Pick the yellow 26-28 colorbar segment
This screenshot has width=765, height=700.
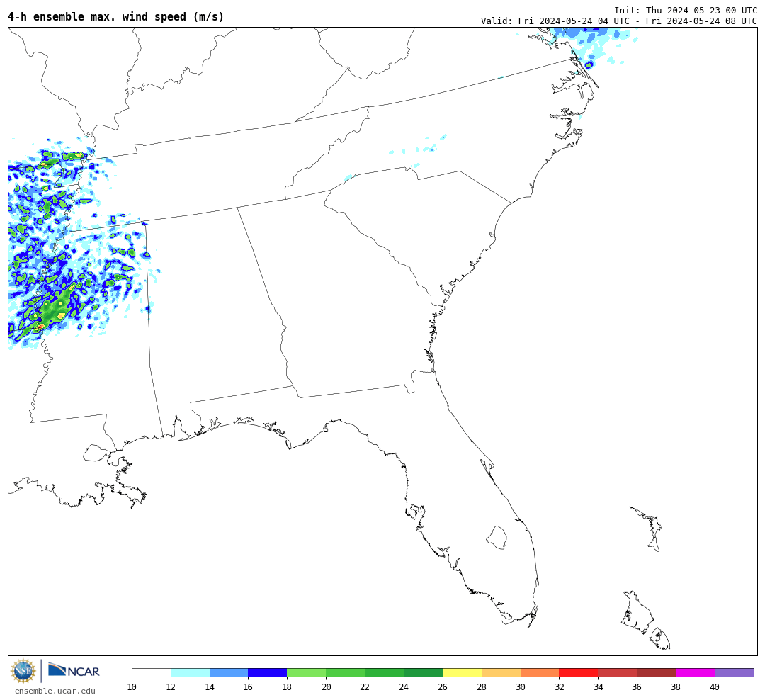tap(462, 673)
